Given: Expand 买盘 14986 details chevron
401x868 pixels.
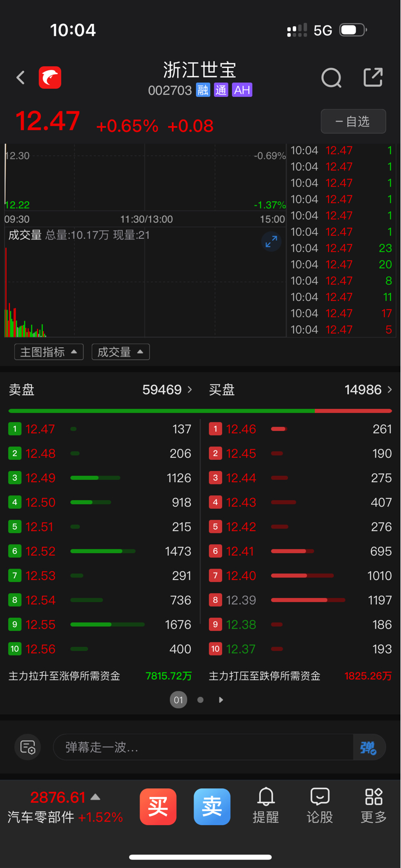Looking at the screenshot, I should click(389, 389).
